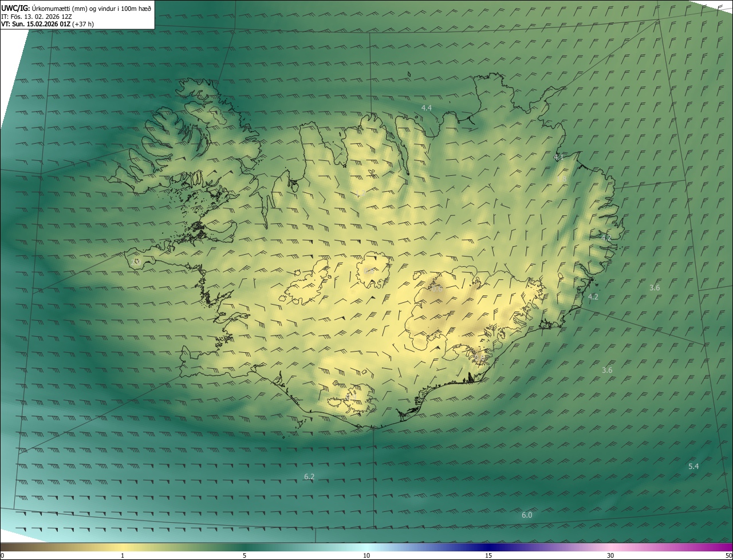Click the '1' tick on the color scale
Viewport: 733px width, 560px height.
123,555
